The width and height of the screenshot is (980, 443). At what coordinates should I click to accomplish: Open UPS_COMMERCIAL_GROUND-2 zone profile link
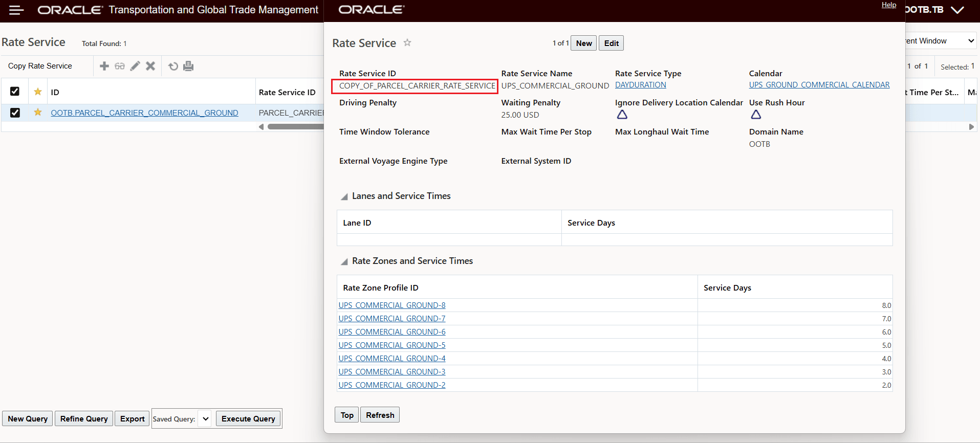click(x=392, y=385)
